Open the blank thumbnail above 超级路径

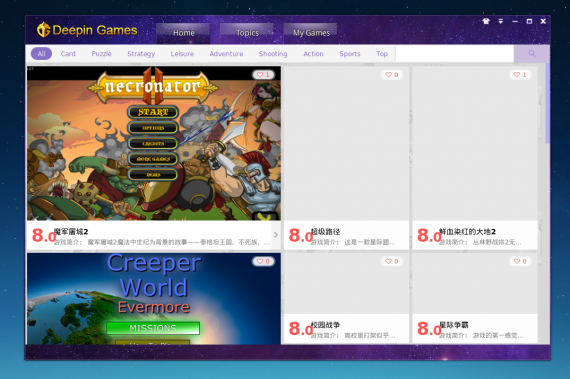[346, 143]
